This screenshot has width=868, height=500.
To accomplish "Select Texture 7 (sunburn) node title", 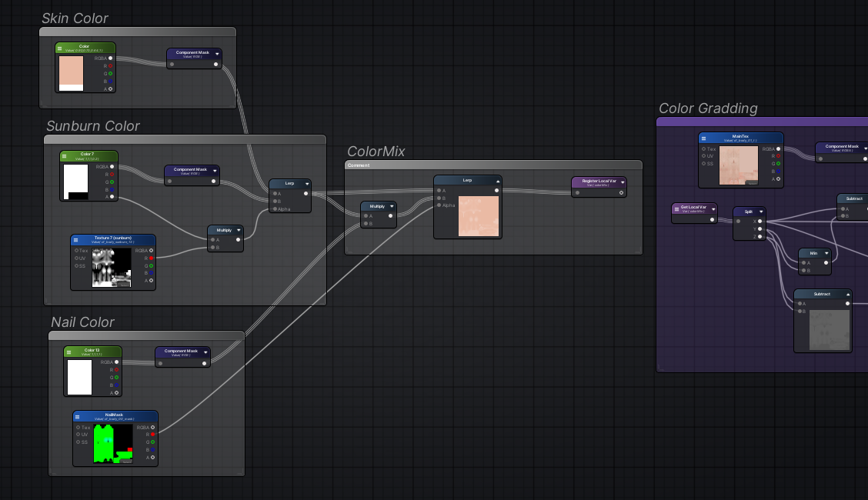I will pos(113,238).
